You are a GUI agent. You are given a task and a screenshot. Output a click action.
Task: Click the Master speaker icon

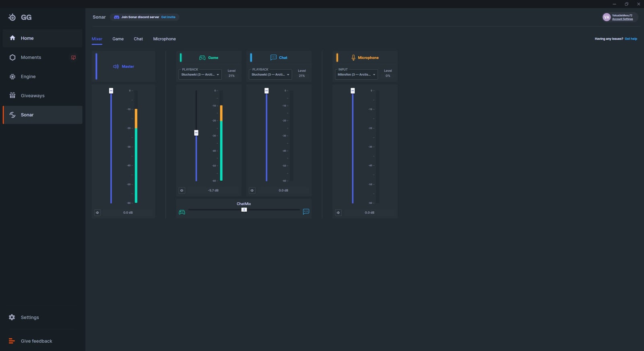coord(116,66)
